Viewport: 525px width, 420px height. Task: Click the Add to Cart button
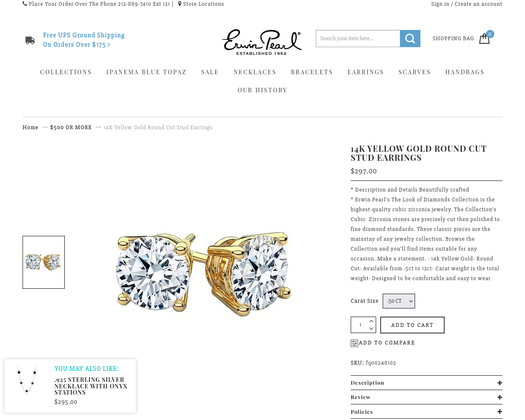[412, 325]
